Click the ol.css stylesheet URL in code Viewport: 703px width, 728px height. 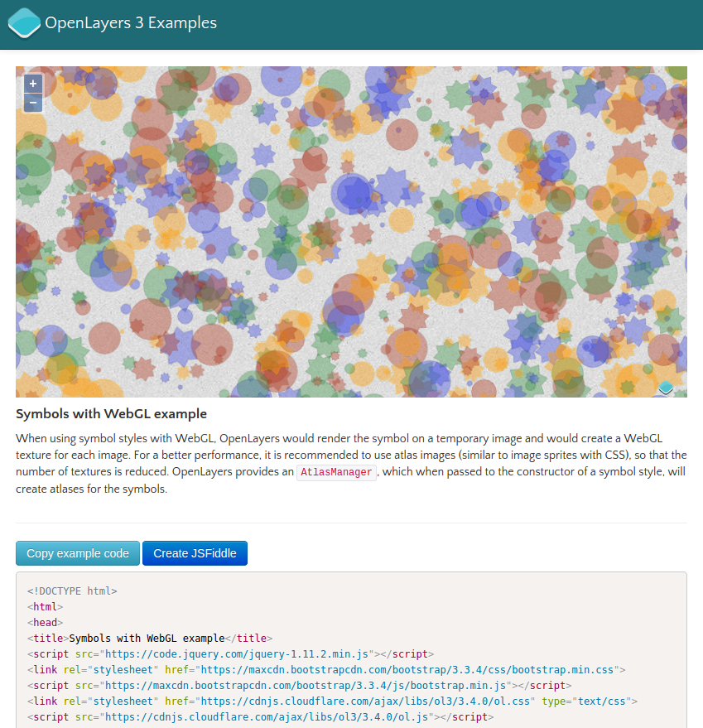pyautogui.click(x=365, y=701)
